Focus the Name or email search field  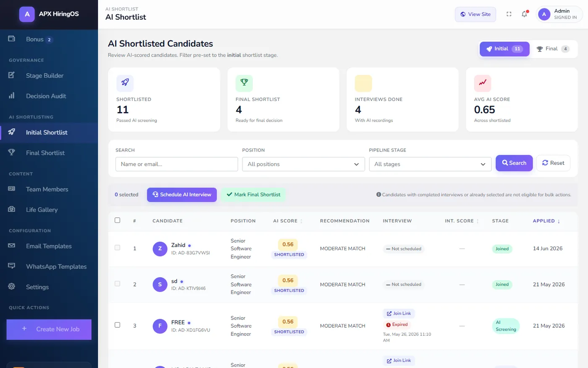(177, 164)
